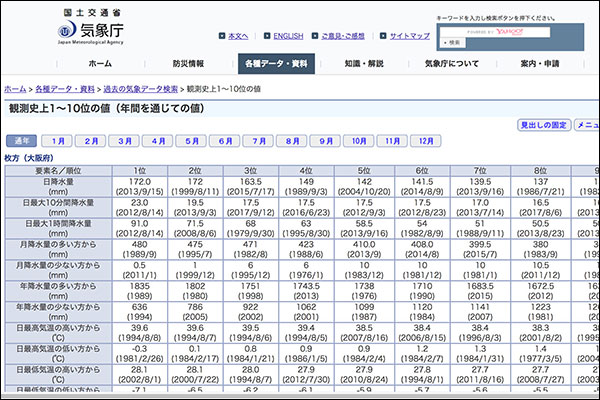Click the -0.3 (1981/2/26) cell
The image size is (600, 400).
140,354
